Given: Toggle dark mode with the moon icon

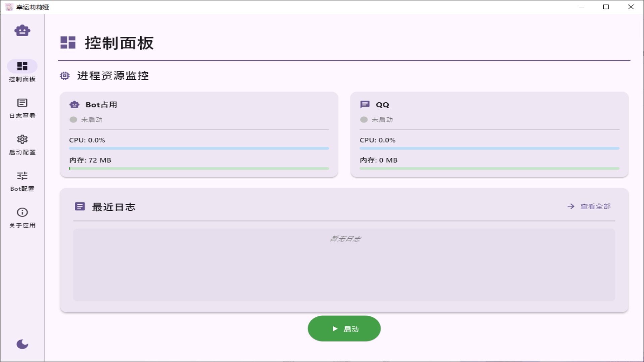Looking at the screenshot, I should coord(22,344).
